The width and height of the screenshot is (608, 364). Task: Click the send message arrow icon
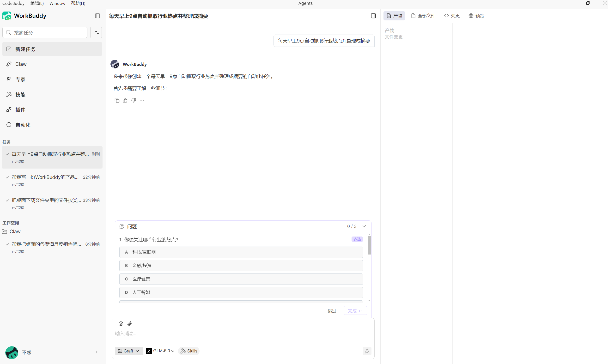[367, 351]
